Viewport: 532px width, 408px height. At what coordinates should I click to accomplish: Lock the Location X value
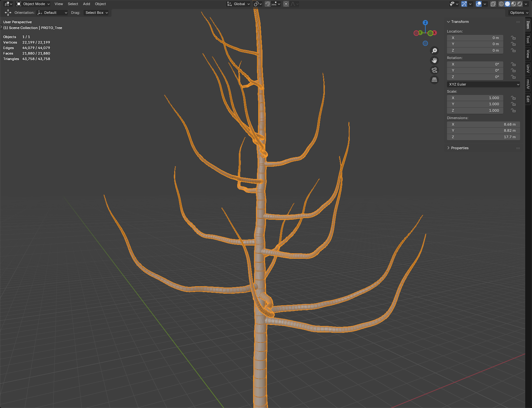pyautogui.click(x=513, y=38)
